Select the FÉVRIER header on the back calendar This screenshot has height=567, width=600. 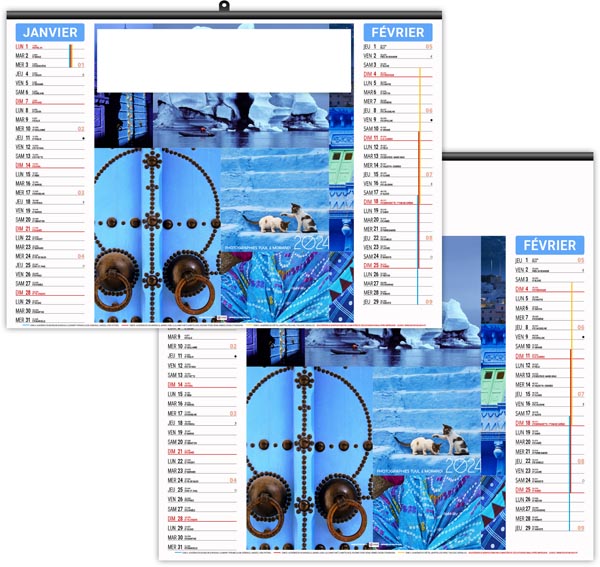coord(396,32)
